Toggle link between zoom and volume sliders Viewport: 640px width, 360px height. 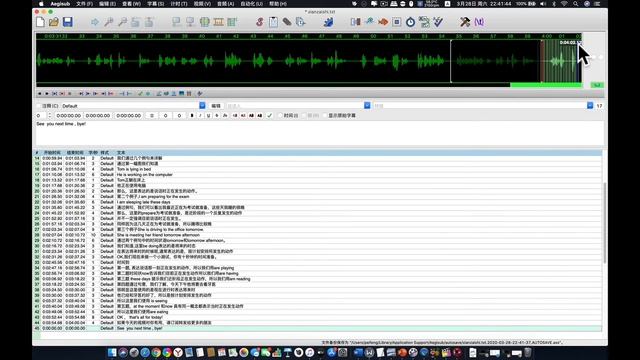pyautogui.click(x=598, y=85)
